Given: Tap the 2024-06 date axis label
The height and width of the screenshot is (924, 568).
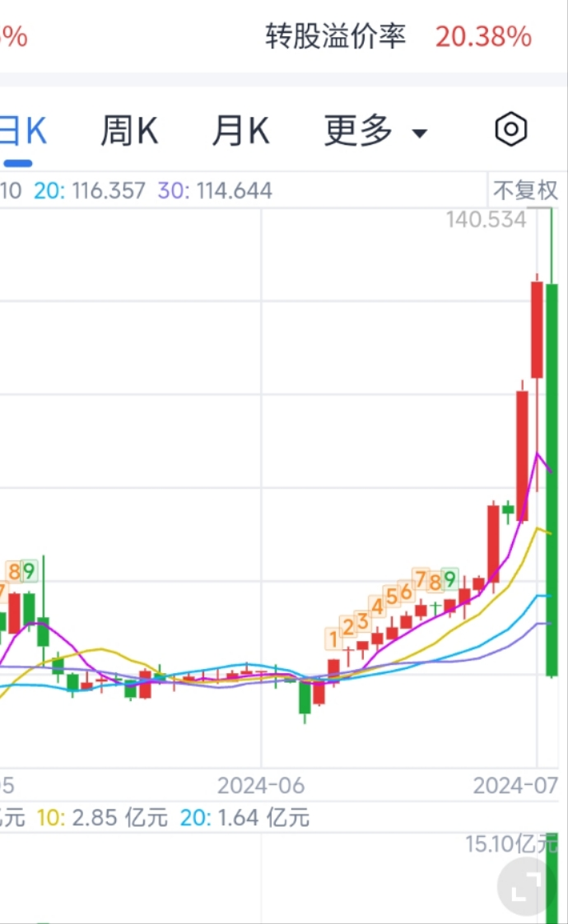Looking at the screenshot, I should tap(261, 786).
